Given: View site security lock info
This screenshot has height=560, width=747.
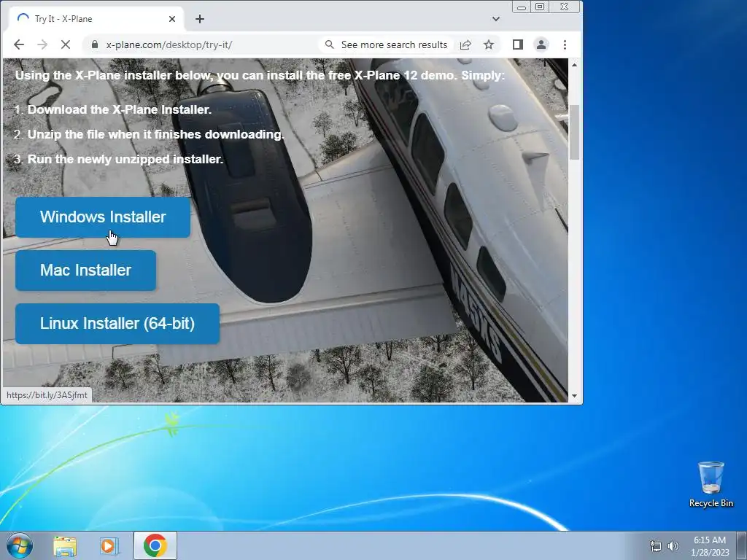Looking at the screenshot, I should click(94, 44).
